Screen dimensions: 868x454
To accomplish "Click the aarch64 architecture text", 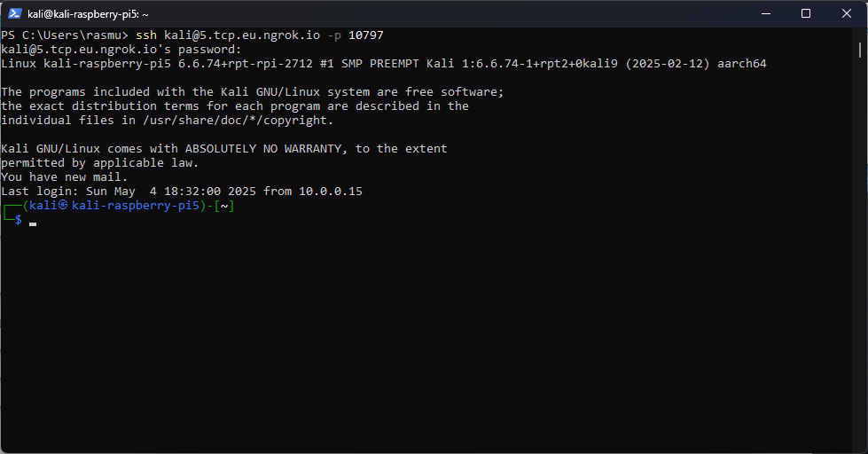I will pyautogui.click(x=742, y=64).
